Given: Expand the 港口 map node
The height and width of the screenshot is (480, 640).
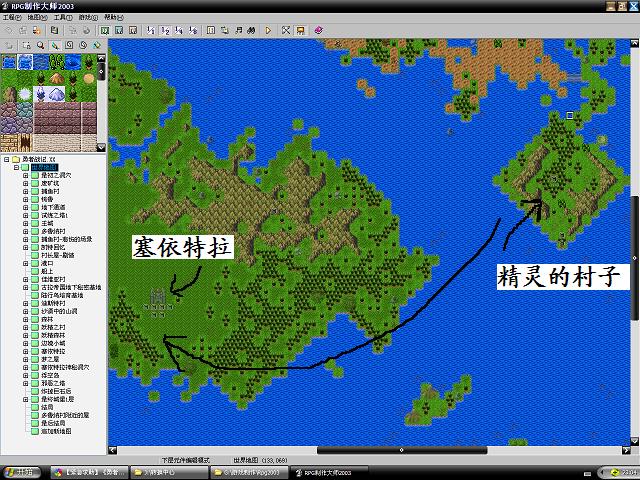Looking at the screenshot, I should tap(26, 263).
